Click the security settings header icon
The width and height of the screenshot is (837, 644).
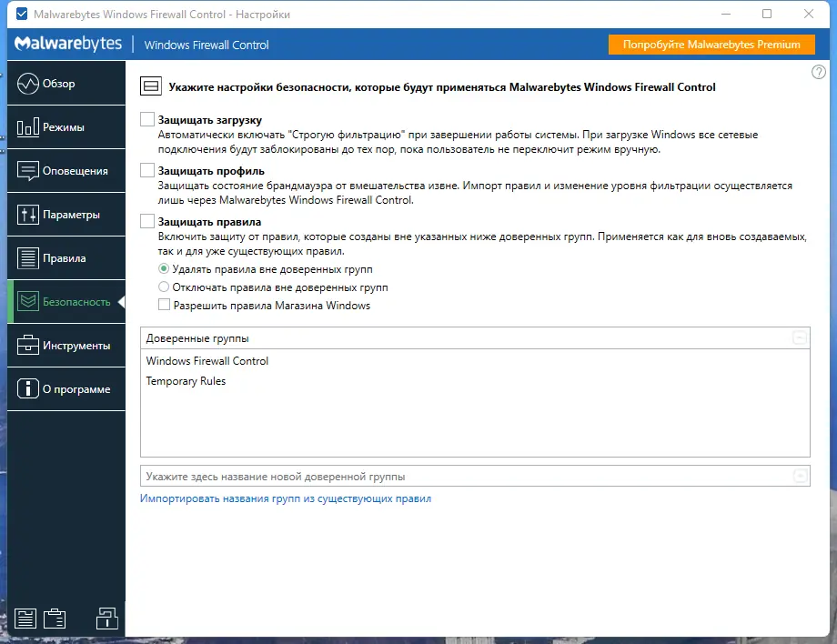click(x=151, y=86)
